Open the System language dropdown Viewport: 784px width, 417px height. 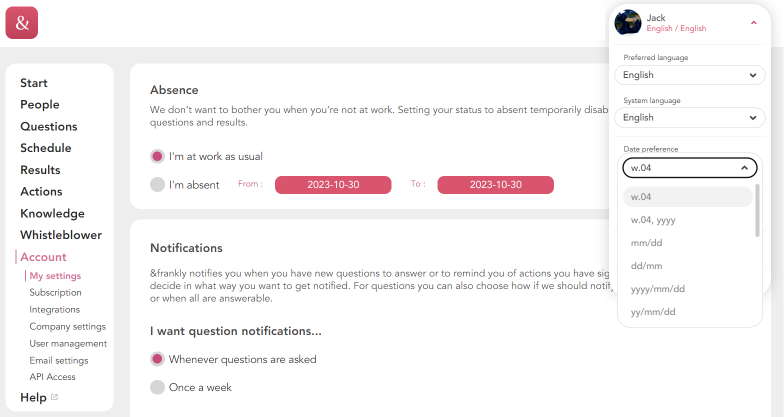pos(689,117)
